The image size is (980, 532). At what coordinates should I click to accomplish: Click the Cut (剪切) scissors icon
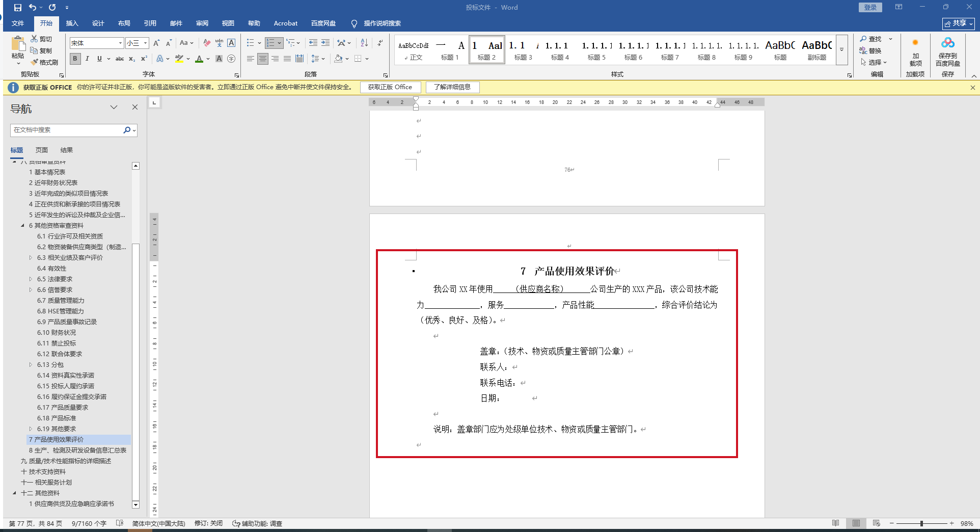pos(34,39)
